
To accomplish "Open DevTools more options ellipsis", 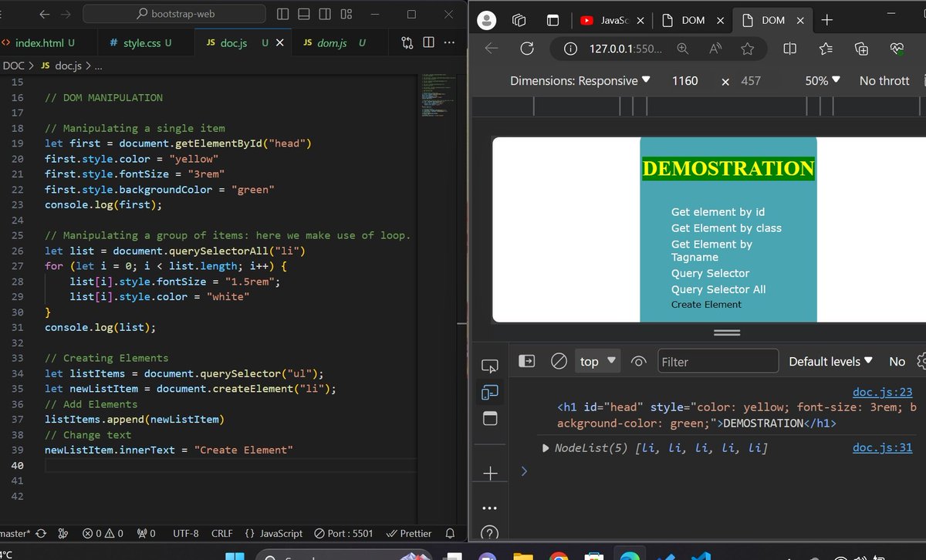I will 490,508.
